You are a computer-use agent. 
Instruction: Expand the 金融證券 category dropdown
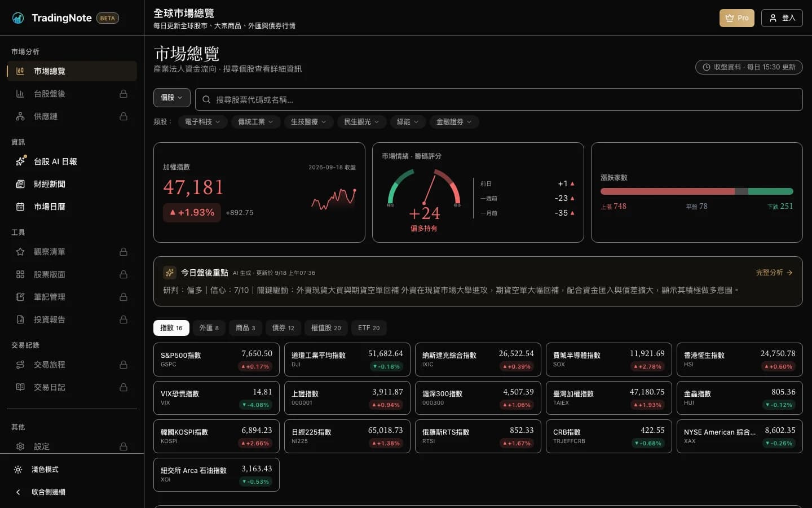[454, 122]
